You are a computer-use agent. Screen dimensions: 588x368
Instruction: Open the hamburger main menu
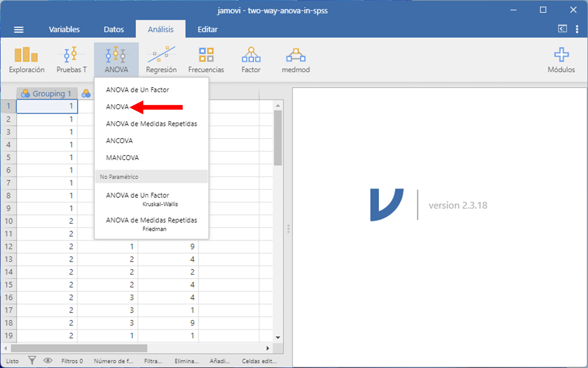pyautogui.click(x=19, y=30)
